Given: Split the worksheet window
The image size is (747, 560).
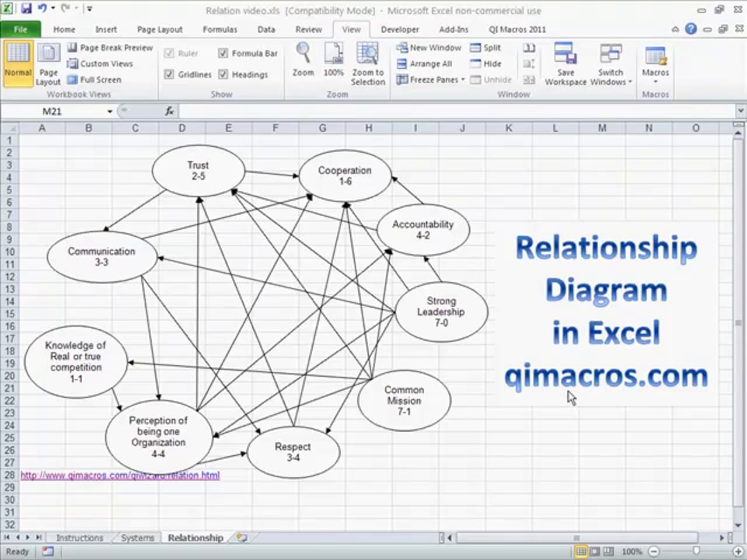Looking at the screenshot, I should click(486, 48).
